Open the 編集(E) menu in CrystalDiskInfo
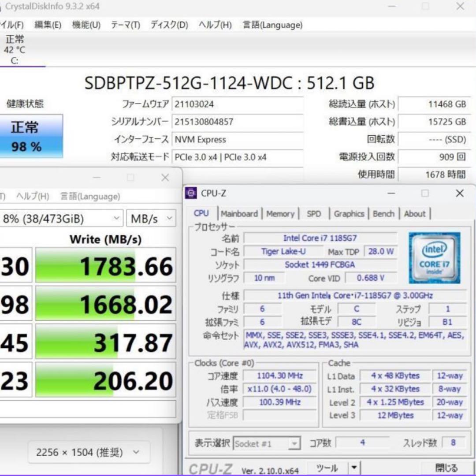476x476 pixels. coord(48,25)
